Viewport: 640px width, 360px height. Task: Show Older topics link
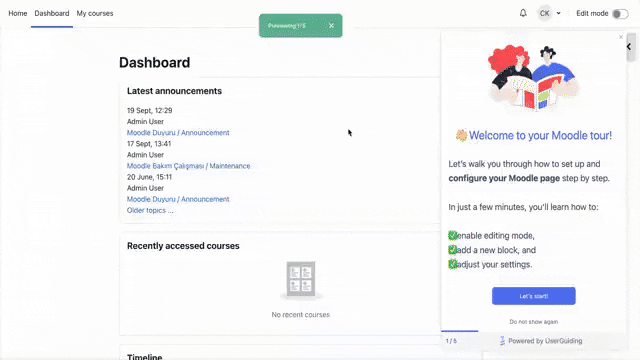(x=150, y=210)
